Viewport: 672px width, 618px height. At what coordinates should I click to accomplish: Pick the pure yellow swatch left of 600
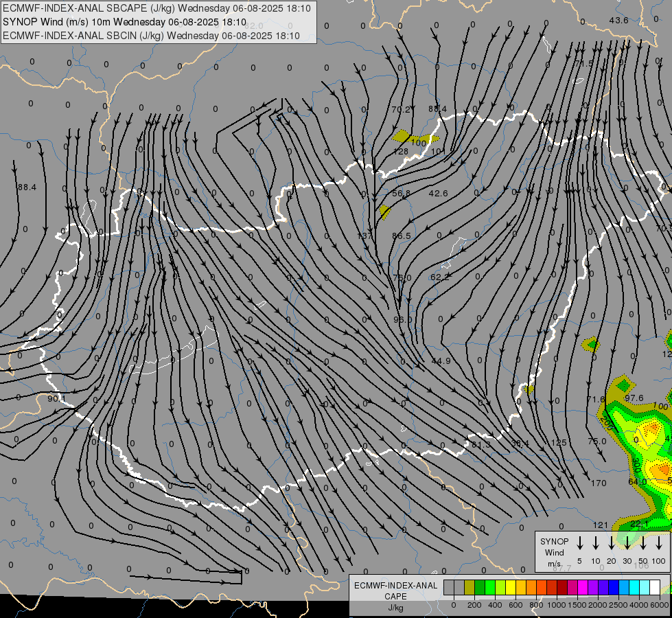(x=511, y=587)
